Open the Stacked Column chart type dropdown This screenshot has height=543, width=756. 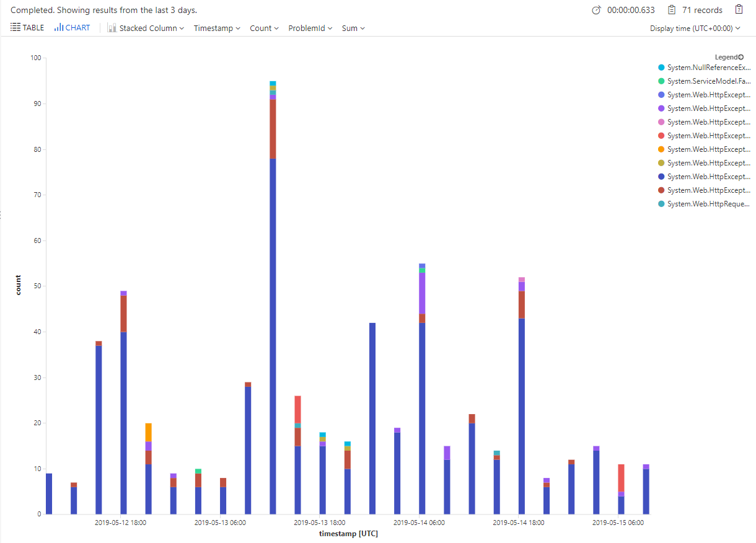pyautogui.click(x=146, y=28)
